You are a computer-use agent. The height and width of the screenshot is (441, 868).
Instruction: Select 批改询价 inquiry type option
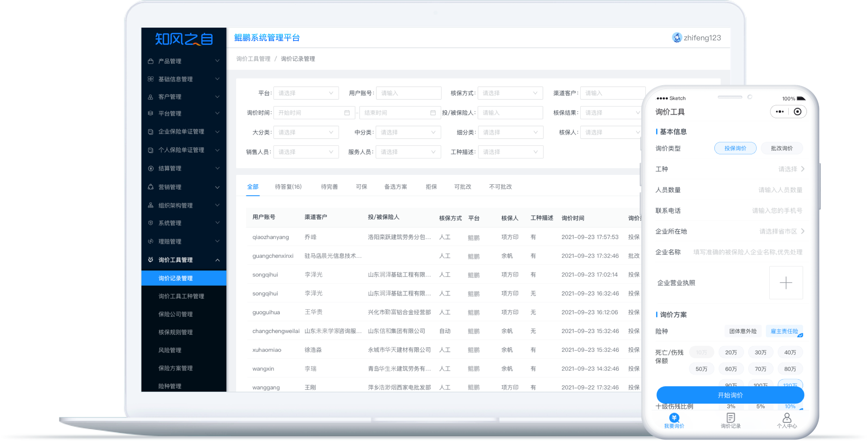coord(782,148)
